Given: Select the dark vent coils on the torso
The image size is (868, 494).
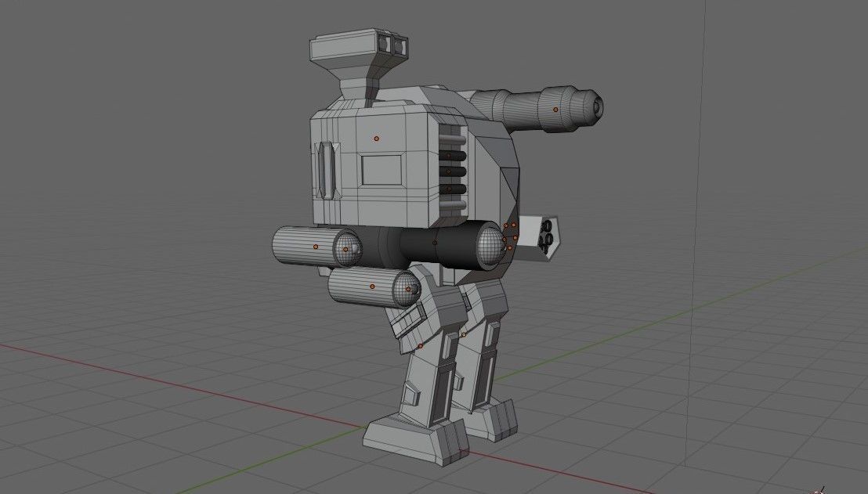Looking at the screenshot, I should coord(452,173).
